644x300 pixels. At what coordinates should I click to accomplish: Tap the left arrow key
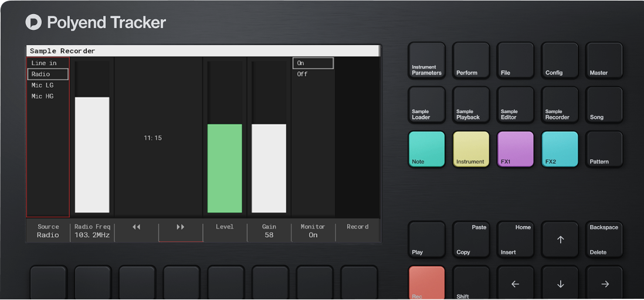(x=516, y=283)
